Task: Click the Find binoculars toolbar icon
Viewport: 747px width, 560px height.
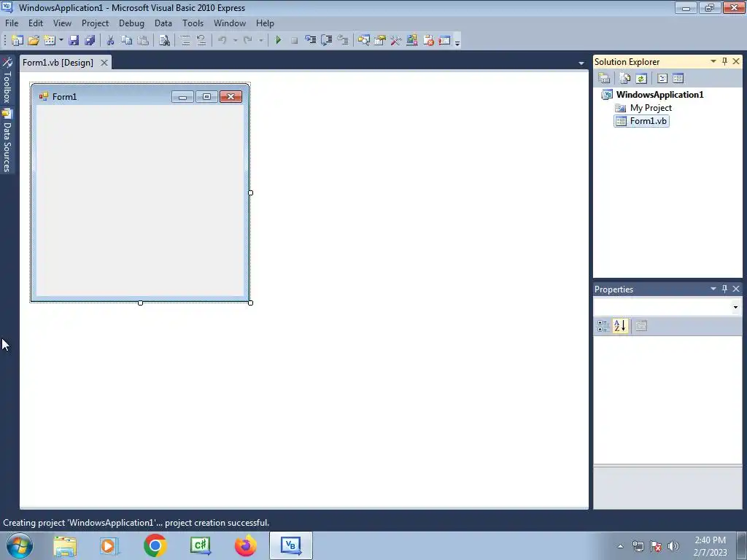Action: [x=164, y=41]
